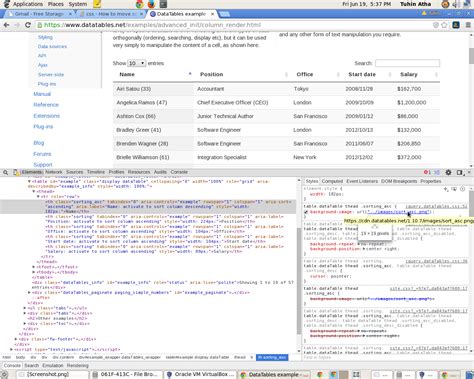Close the DataTables example browser tab
Viewport: 474px width, 379px height.
point(212,14)
